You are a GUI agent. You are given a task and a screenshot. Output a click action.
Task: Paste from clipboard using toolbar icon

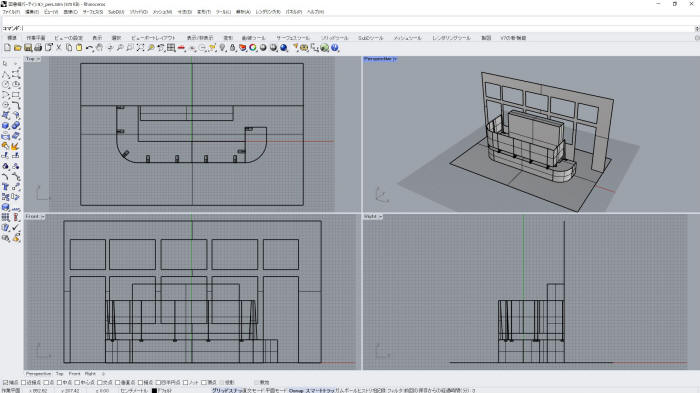(79, 47)
